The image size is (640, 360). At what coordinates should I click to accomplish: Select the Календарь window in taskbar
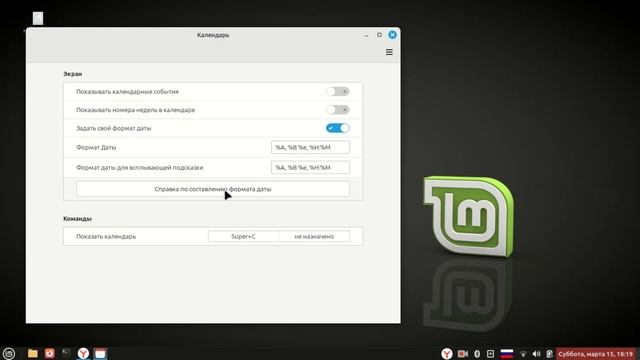pos(100,353)
